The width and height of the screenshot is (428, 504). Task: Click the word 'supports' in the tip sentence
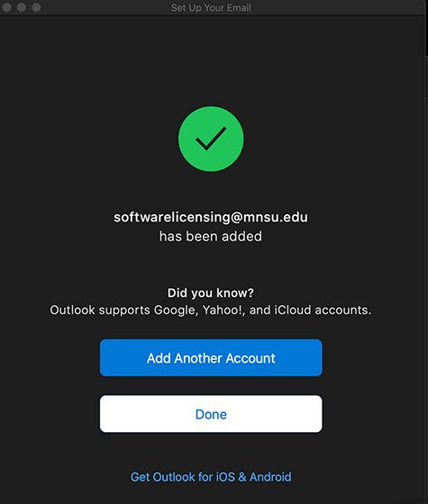point(124,310)
